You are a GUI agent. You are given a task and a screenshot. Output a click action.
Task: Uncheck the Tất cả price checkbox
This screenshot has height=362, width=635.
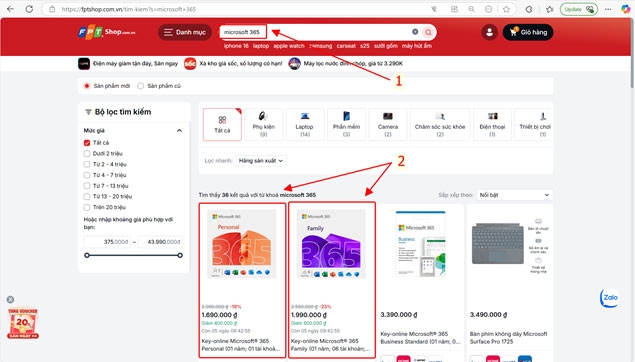pyautogui.click(x=87, y=143)
